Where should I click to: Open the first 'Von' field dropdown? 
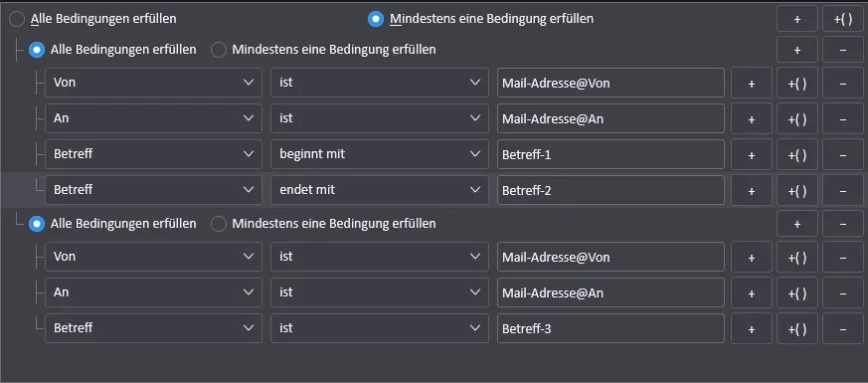coord(153,83)
